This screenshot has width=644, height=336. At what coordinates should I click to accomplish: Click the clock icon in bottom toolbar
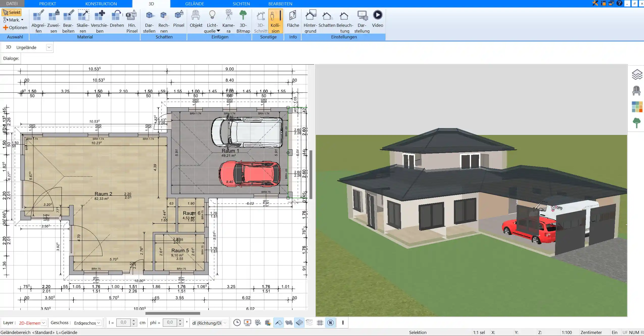click(x=237, y=323)
